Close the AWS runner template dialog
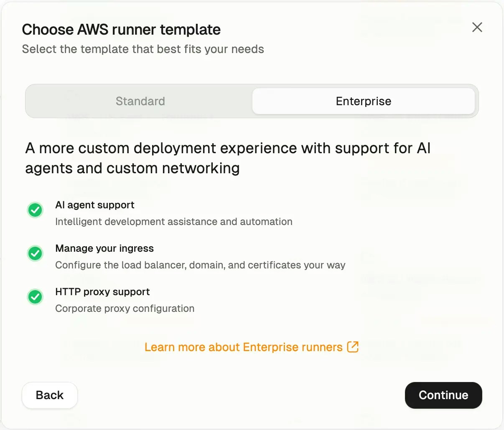The width and height of the screenshot is (504, 430). click(477, 28)
